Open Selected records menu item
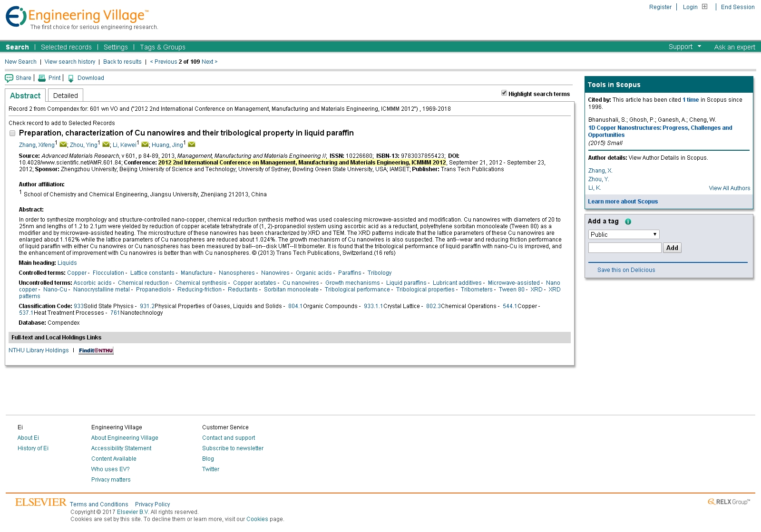 tap(66, 47)
